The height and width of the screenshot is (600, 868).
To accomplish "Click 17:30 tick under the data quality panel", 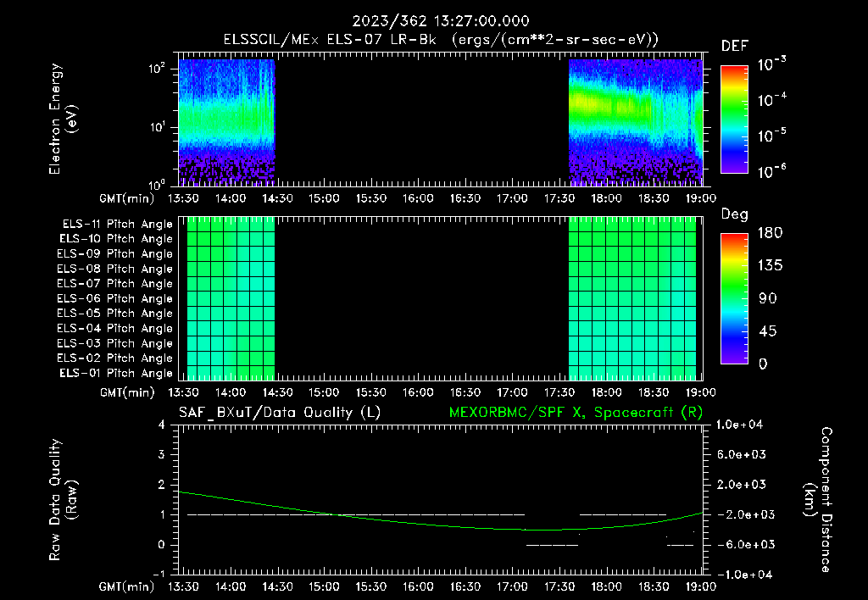I will pos(559,586).
